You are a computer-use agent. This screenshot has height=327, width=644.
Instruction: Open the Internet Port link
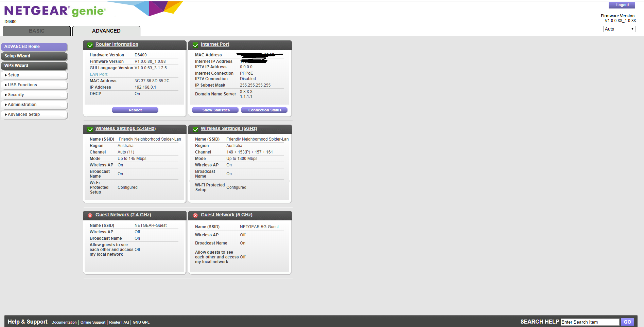tap(215, 44)
